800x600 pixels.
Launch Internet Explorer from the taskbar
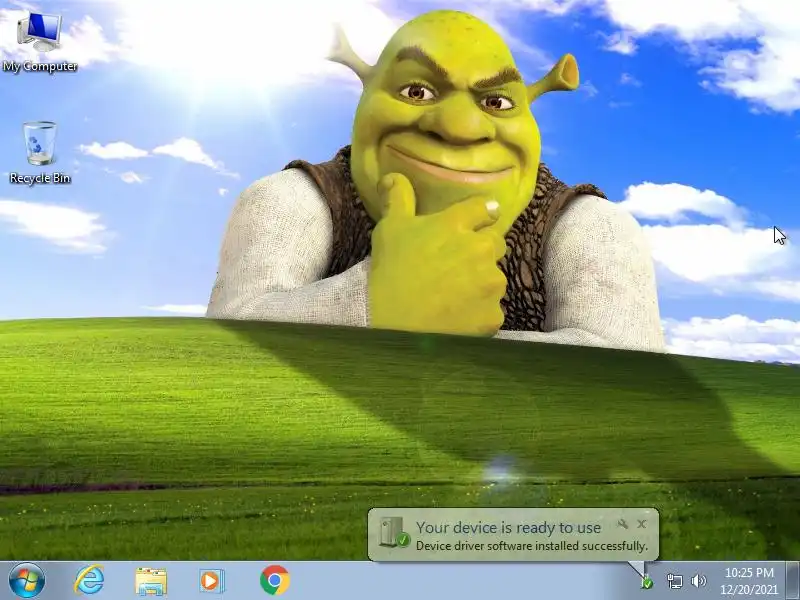[89, 581]
